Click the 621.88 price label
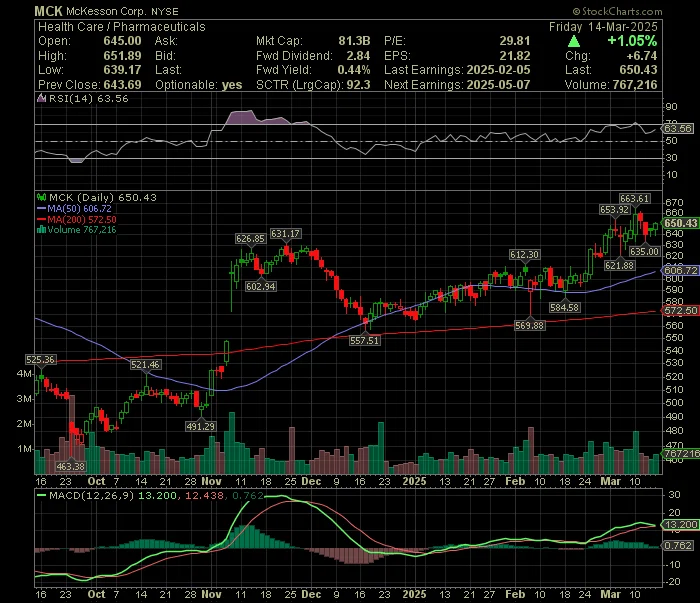Viewport: 700px width, 603px height. (x=619, y=266)
